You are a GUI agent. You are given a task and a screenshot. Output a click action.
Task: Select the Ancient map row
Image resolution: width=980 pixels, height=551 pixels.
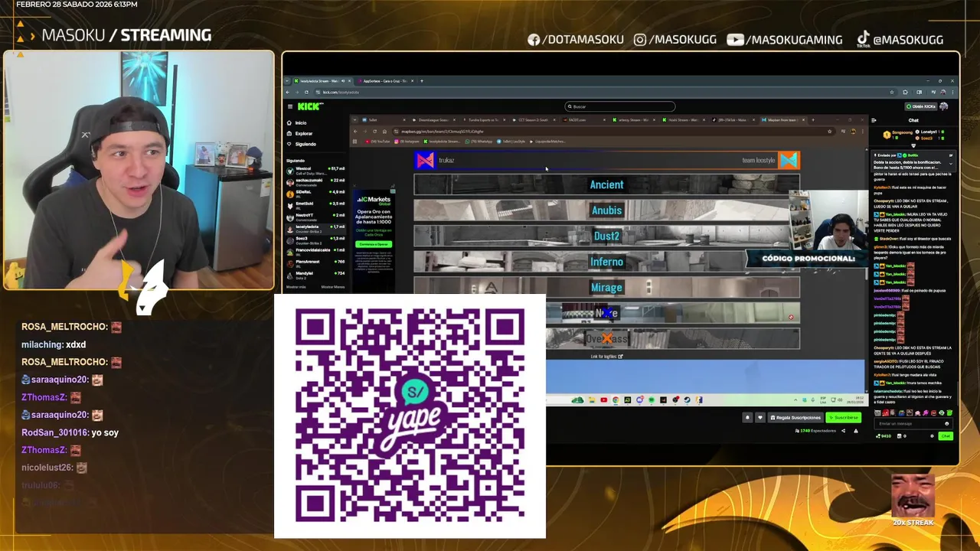point(606,184)
